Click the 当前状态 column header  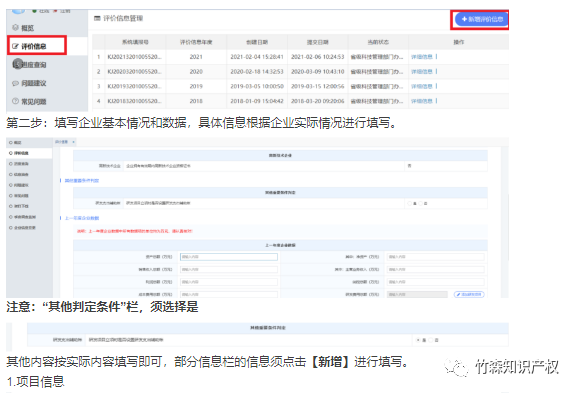pos(378,42)
